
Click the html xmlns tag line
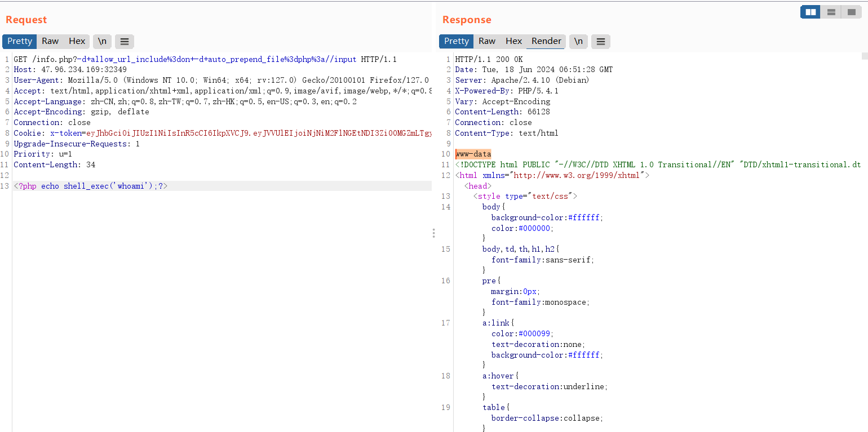pyautogui.click(x=552, y=175)
